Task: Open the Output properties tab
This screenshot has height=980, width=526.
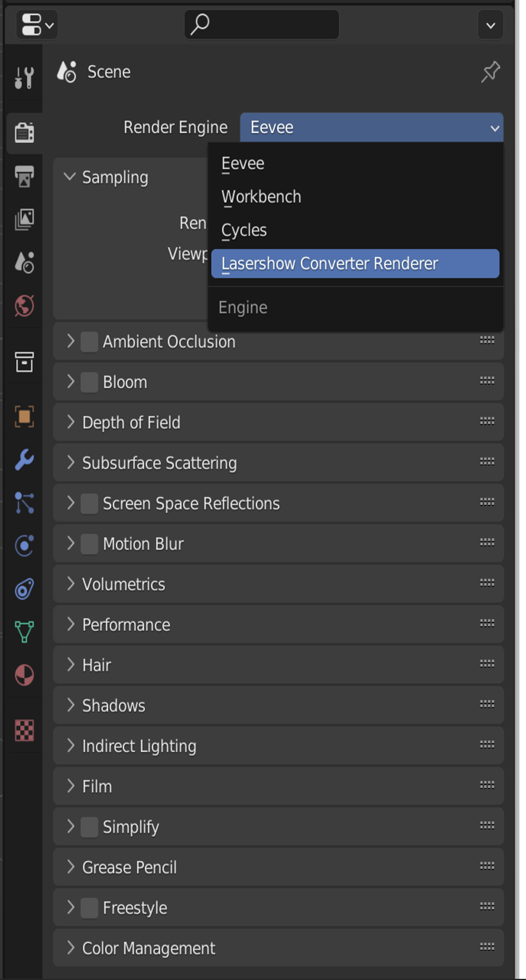Action: coord(24,176)
